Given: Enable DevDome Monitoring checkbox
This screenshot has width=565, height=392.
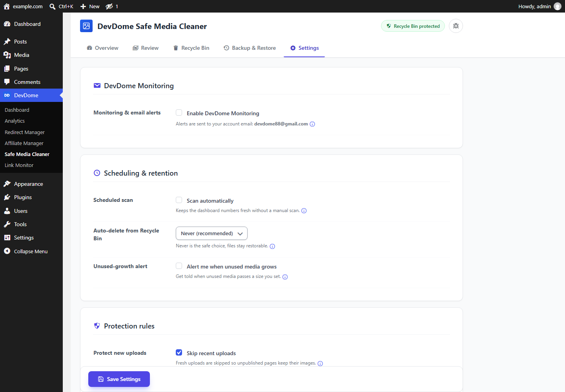Looking at the screenshot, I should pyautogui.click(x=179, y=113).
